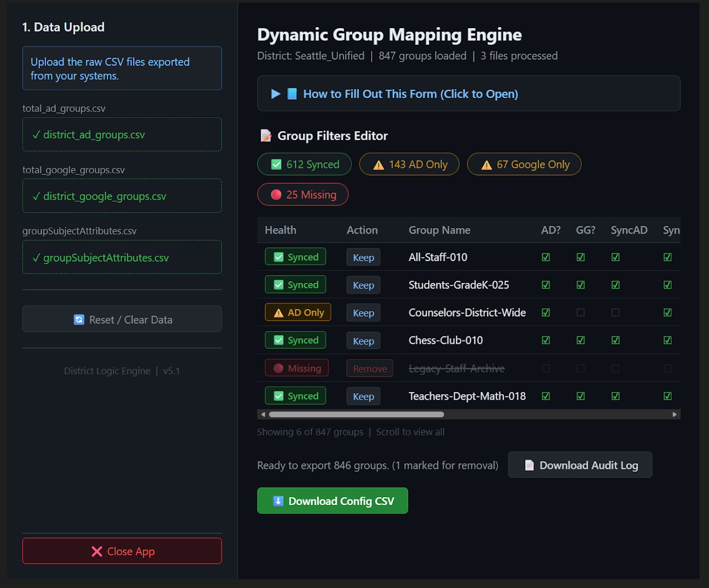Click the down-arrow icon on Download Config CSV

click(x=278, y=501)
